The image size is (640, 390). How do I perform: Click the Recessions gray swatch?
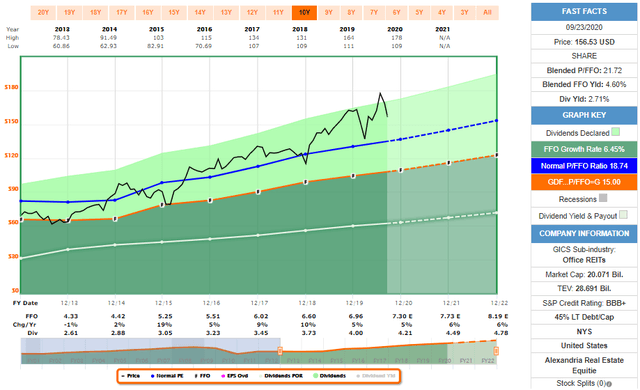[603, 198]
